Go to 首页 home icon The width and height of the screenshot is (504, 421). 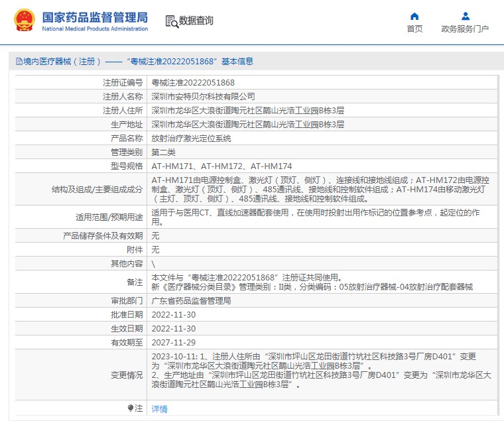[x=414, y=16]
